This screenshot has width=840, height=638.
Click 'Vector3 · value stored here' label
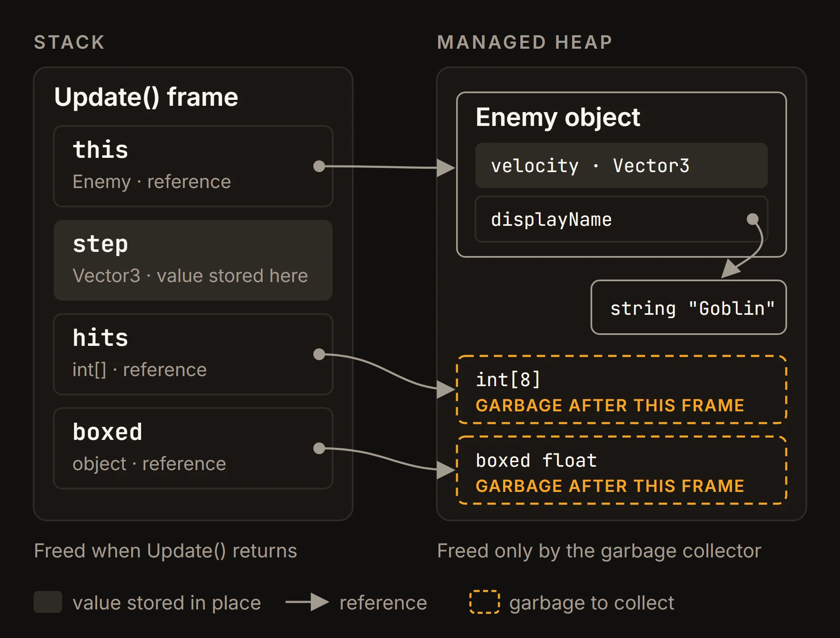tap(190, 276)
